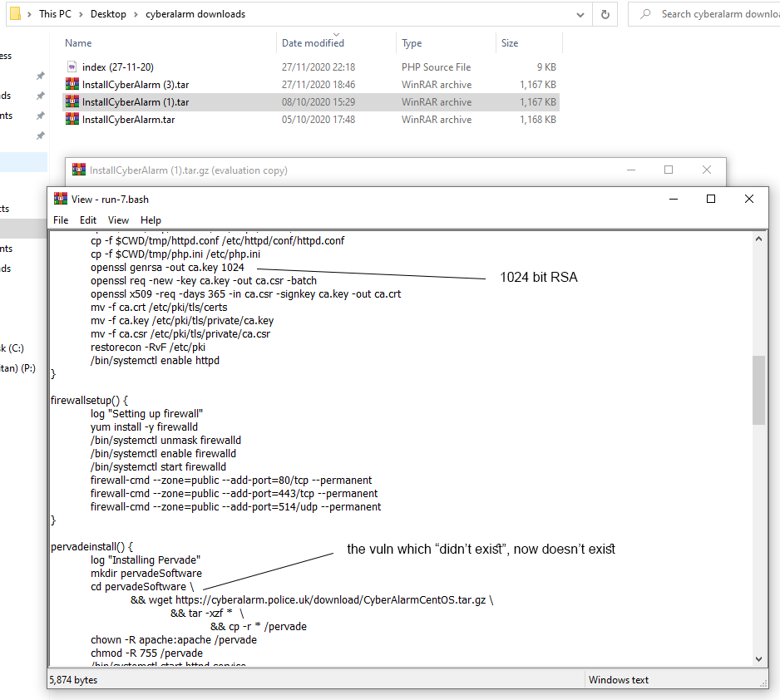Viewport: 780px width, 700px height.
Task: Click the PHP file icon for index (27-11-20)
Action: [72, 67]
